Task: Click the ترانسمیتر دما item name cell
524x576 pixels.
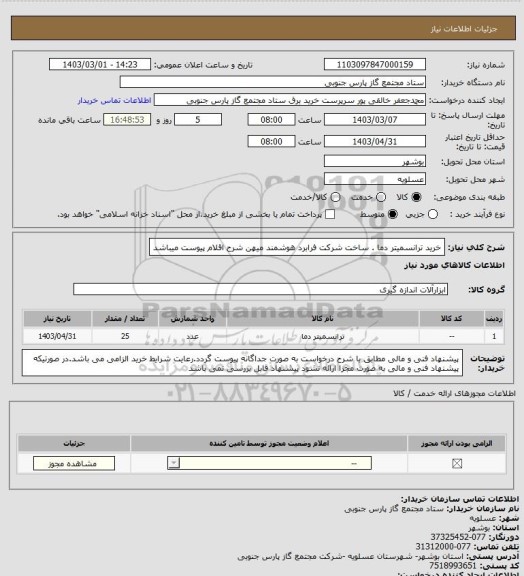Action: pos(323,336)
